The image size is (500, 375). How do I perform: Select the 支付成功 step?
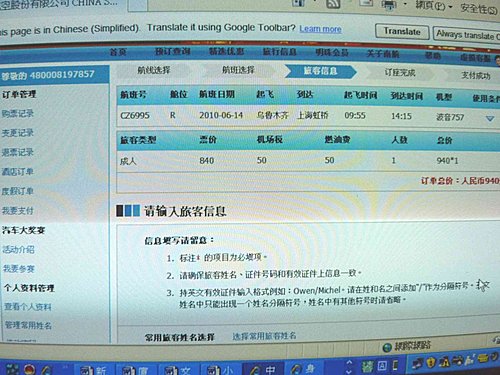coord(476,75)
